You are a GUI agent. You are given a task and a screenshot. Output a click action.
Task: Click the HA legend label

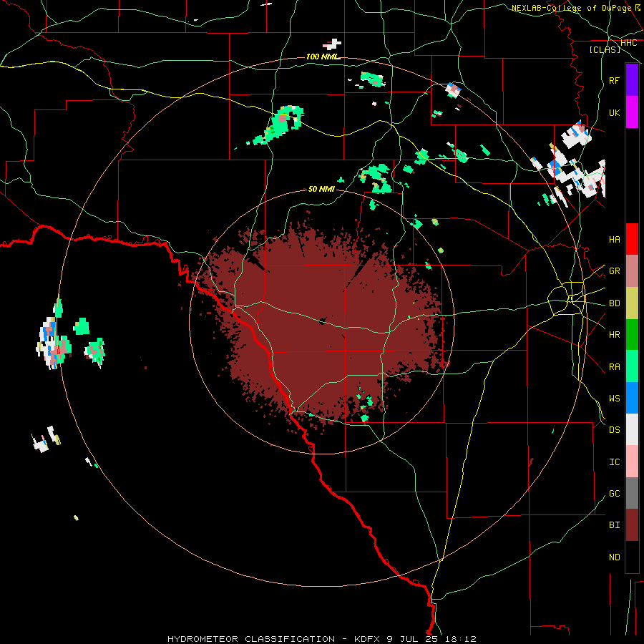tap(615, 239)
